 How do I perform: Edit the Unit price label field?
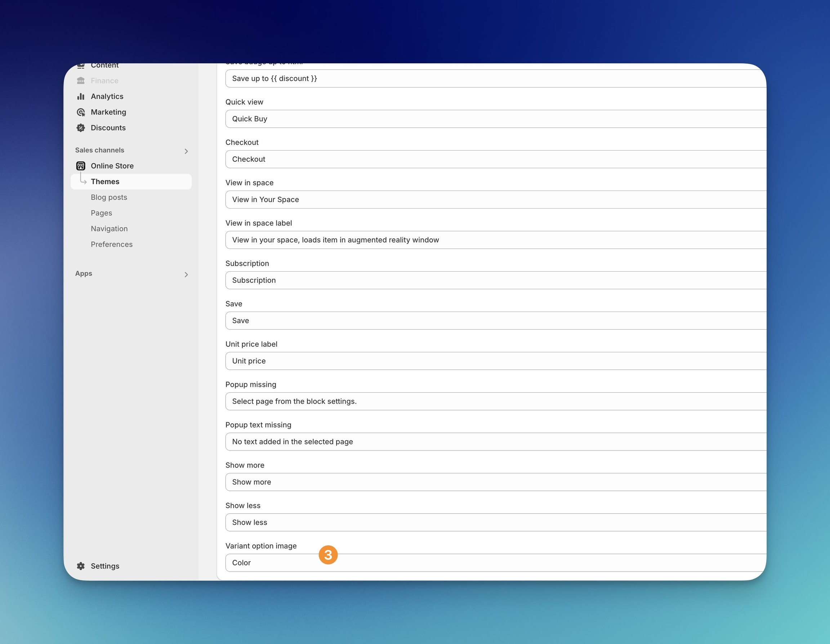point(494,361)
